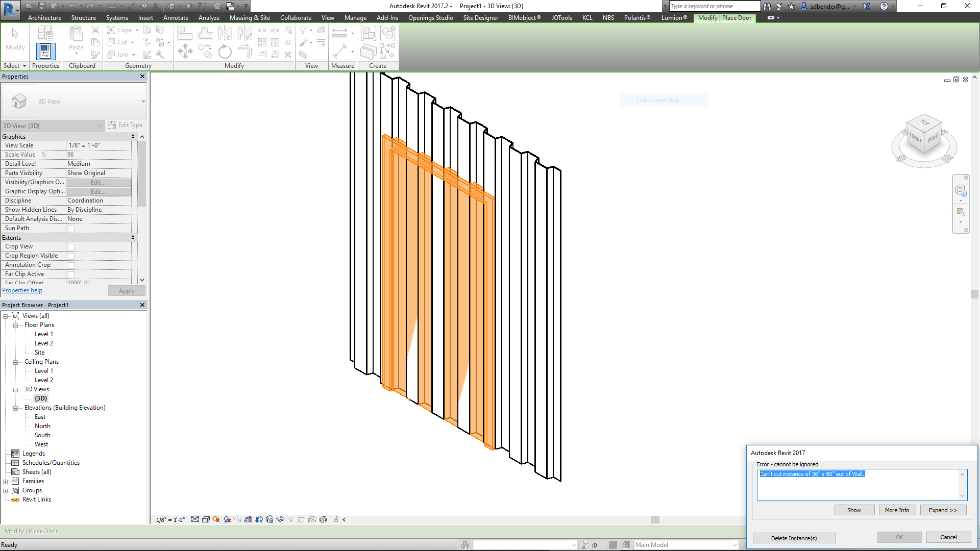Collapse the Ceiling Plans tree node

click(x=15, y=362)
